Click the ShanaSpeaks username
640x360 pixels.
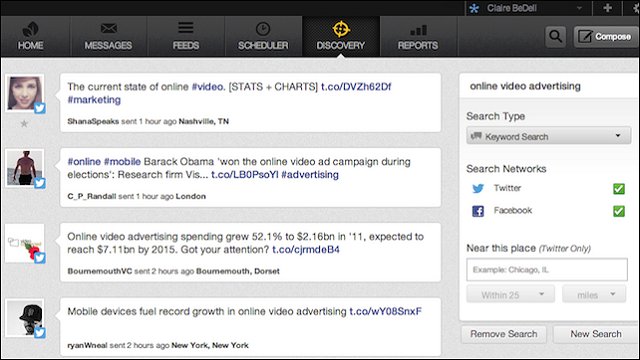(93, 121)
